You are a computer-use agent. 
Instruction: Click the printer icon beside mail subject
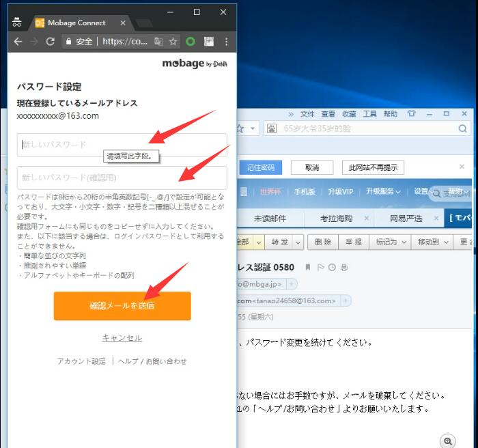344,268
